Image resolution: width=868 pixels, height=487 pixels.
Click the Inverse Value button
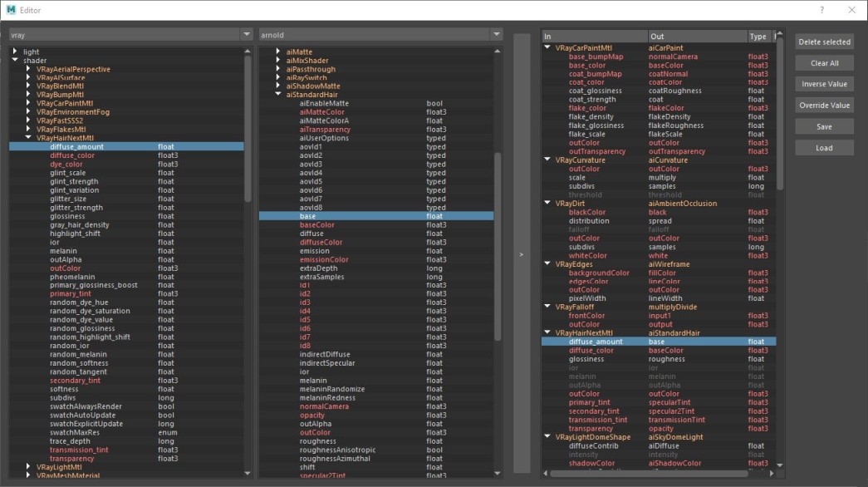click(x=824, y=84)
